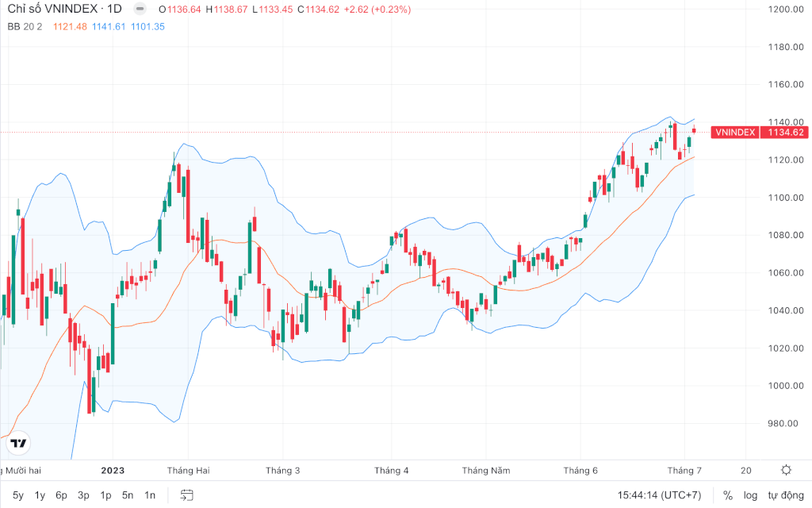Click BB upper value 1141.61

tap(109, 26)
